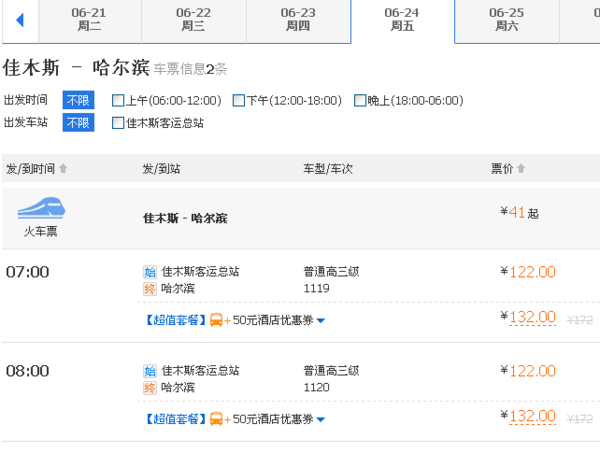
Task: Click ¥41起 train ticket price
Action: [x=520, y=212]
